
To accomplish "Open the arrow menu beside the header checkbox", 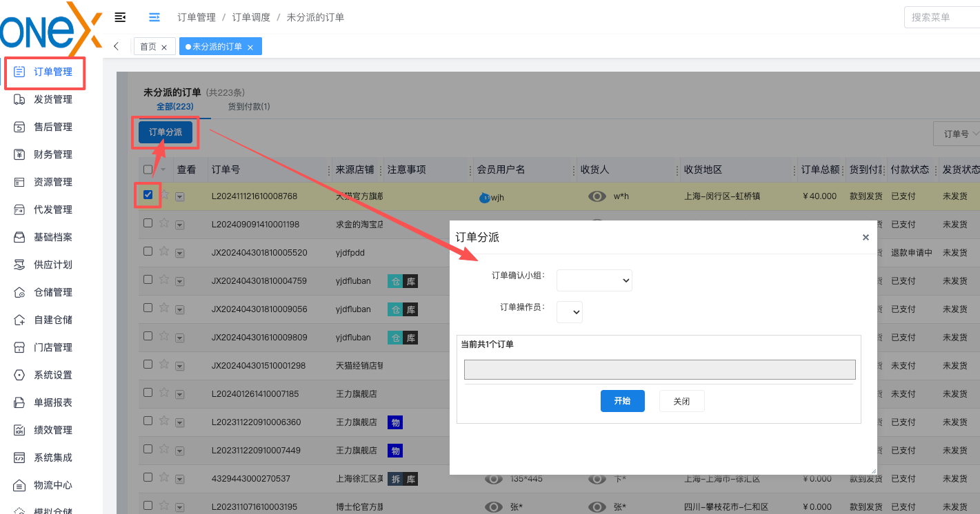I will pyautogui.click(x=163, y=169).
